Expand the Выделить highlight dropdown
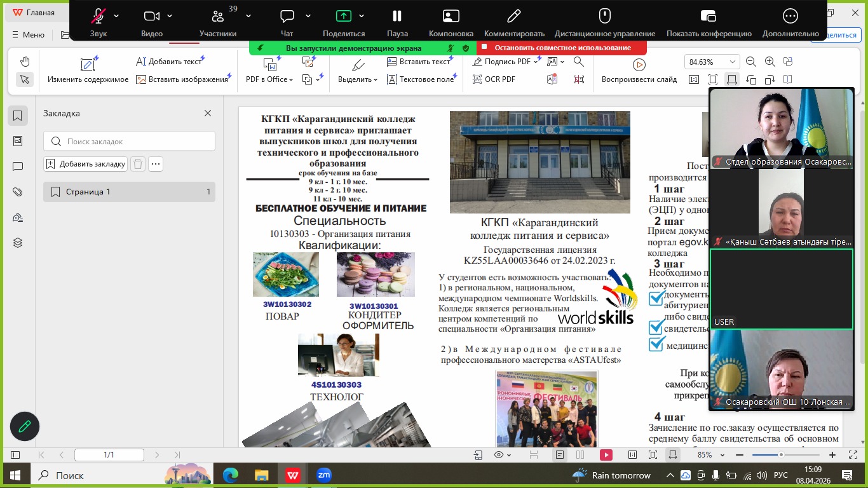Screen dimensions: 868x488 pos(358,79)
